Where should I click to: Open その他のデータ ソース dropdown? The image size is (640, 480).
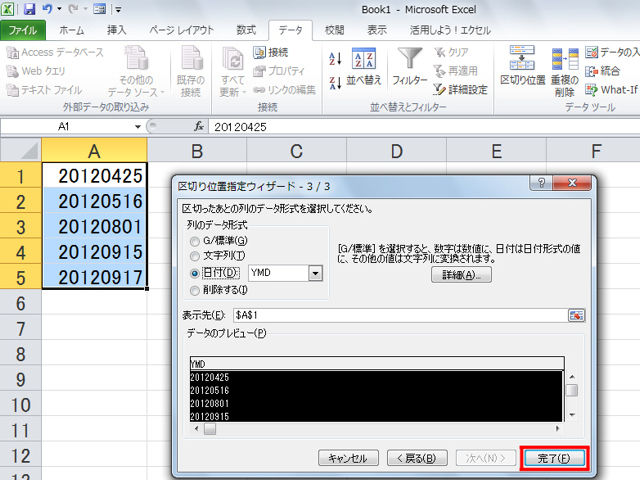[136, 72]
